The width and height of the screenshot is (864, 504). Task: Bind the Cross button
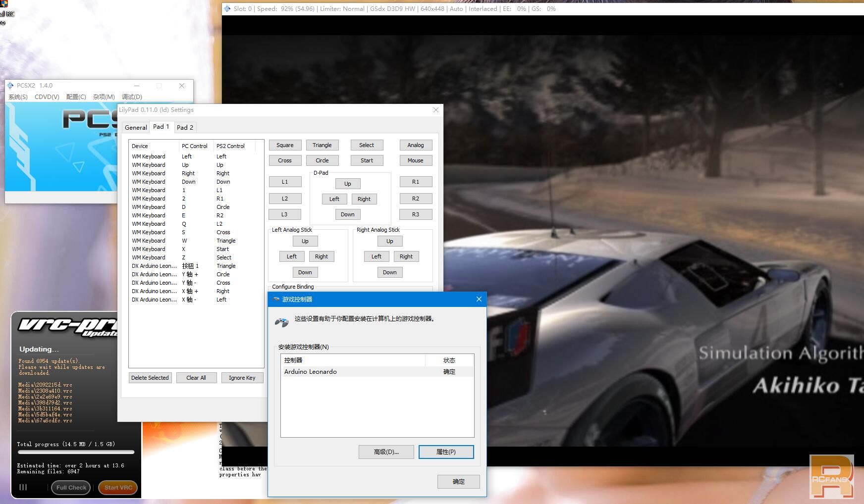click(x=285, y=160)
